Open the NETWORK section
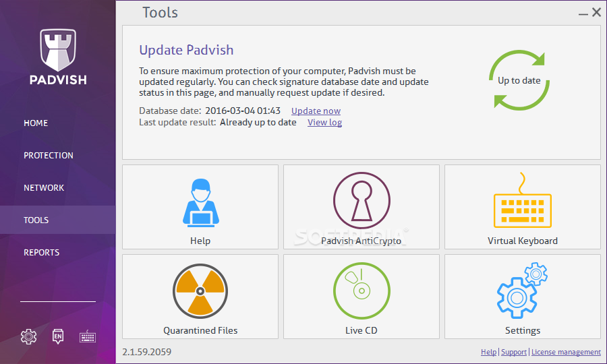Screen dimensions: 607x364 [44, 187]
